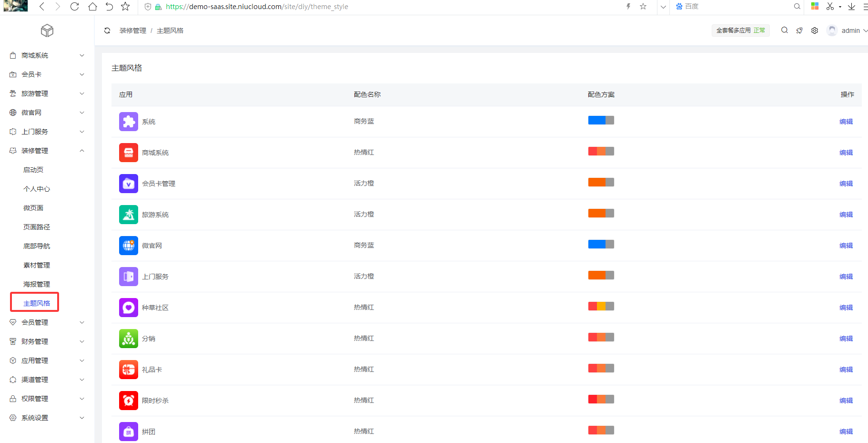Expand the 系统设置 sidebar menu
This screenshot has width=868, height=443.
[47, 418]
